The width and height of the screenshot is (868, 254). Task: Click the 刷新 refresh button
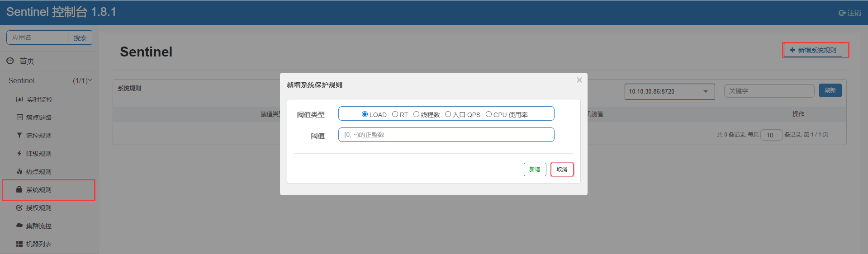(x=830, y=90)
